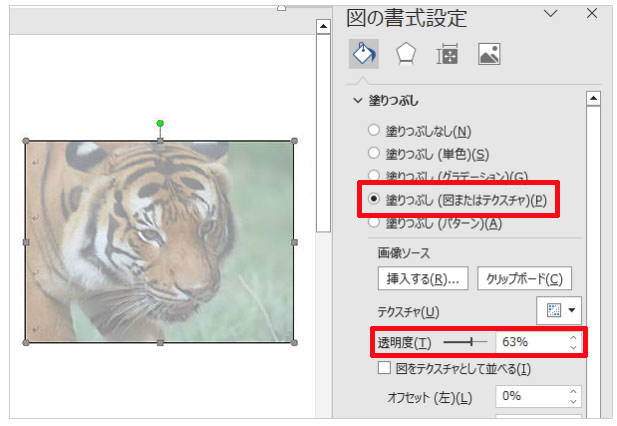This screenshot has height=426, width=617.
Task: Select 塗りつぶし (単色)(S) radio option
Action: (373, 153)
